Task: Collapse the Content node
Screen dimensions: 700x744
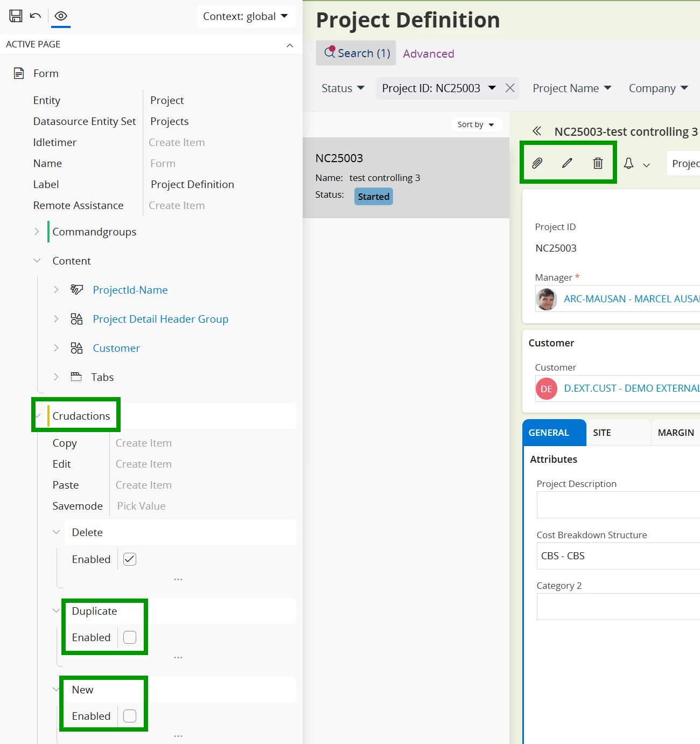Action: [x=37, y=261]
